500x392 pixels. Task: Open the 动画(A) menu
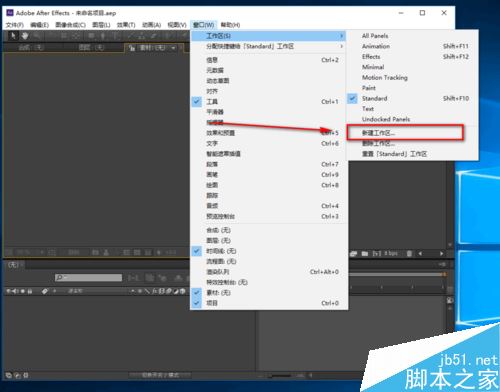point(151,25)
